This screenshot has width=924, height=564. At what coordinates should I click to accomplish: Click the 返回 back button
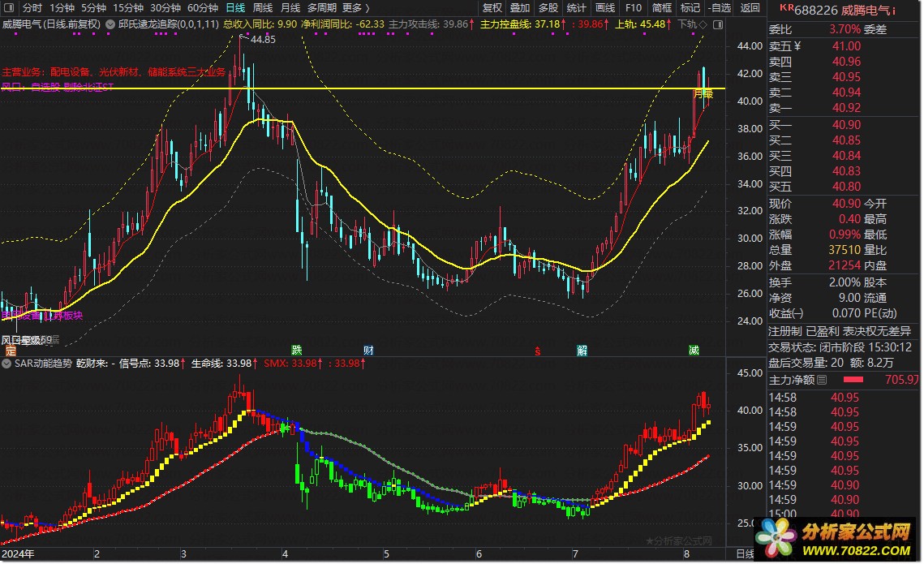click(750, 7)
